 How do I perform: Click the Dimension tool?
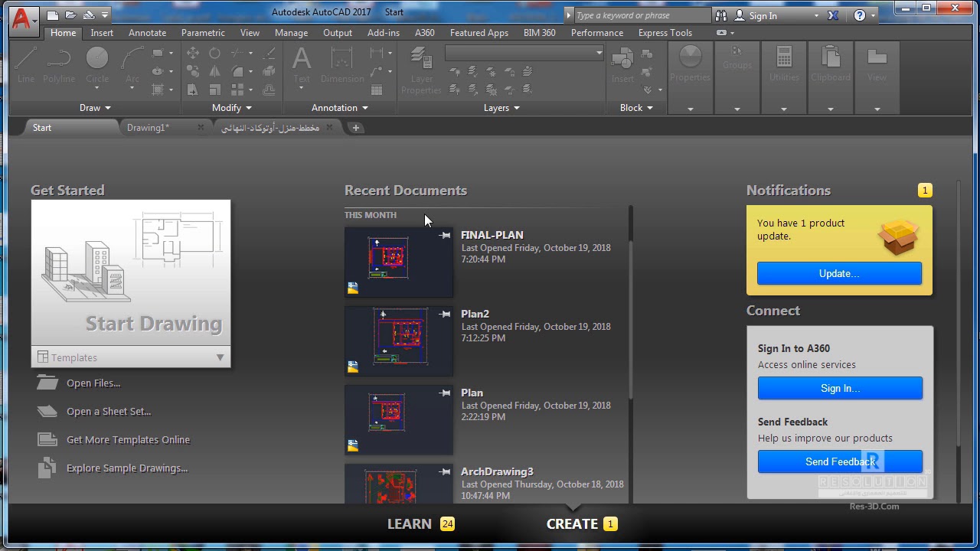(342, 65)
